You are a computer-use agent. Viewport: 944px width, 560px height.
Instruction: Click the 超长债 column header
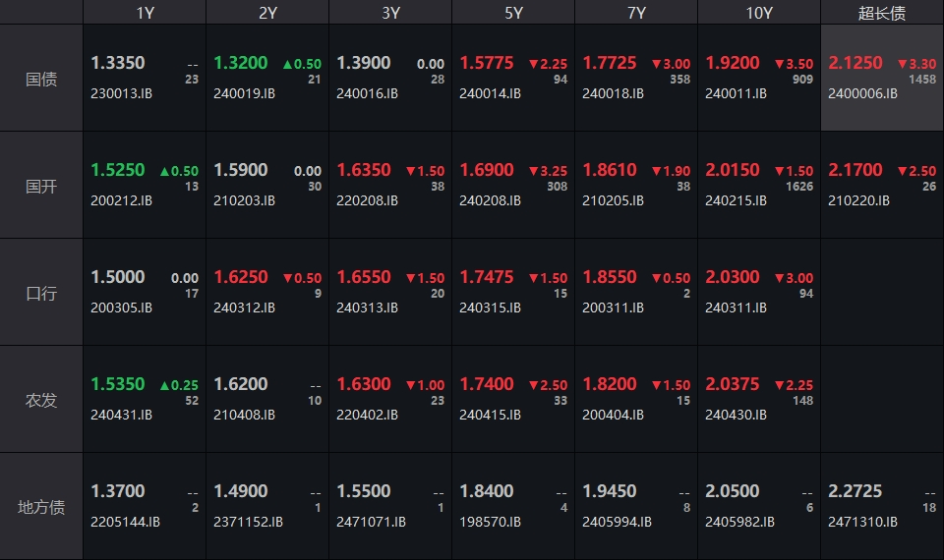[x=882, y=13]
